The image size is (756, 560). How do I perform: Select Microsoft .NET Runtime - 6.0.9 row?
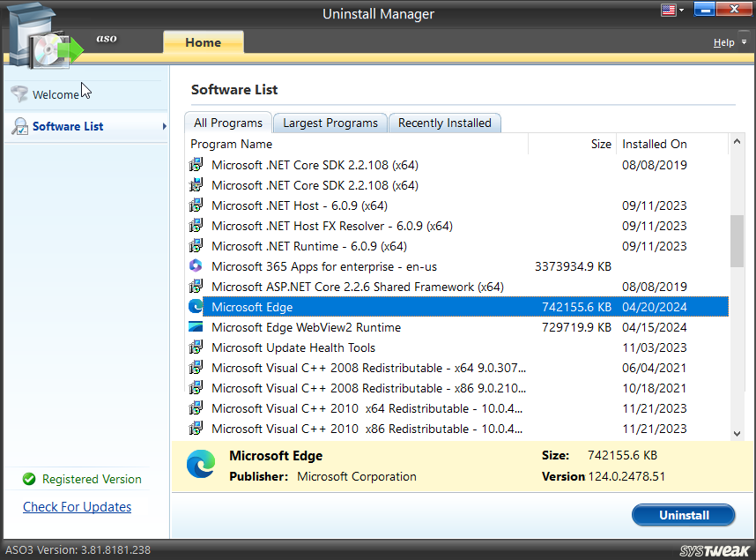[308, 246]
